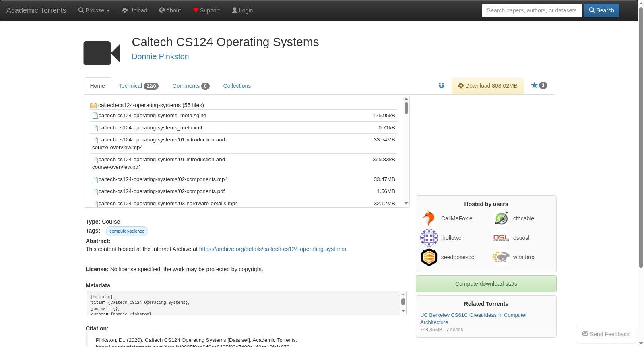644x347 pixels.
Task: Click the page scrollbar down arrow
Action: point(641,343)
